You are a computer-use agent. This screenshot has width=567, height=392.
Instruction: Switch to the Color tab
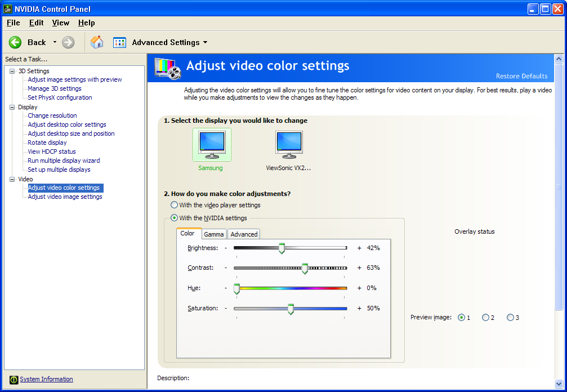(187, 234)
